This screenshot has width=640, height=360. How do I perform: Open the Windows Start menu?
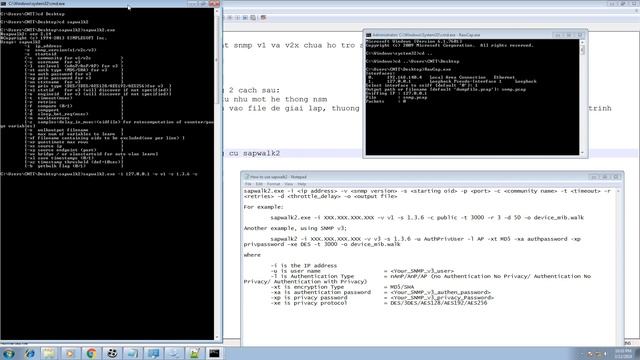(x=9, y=353)
